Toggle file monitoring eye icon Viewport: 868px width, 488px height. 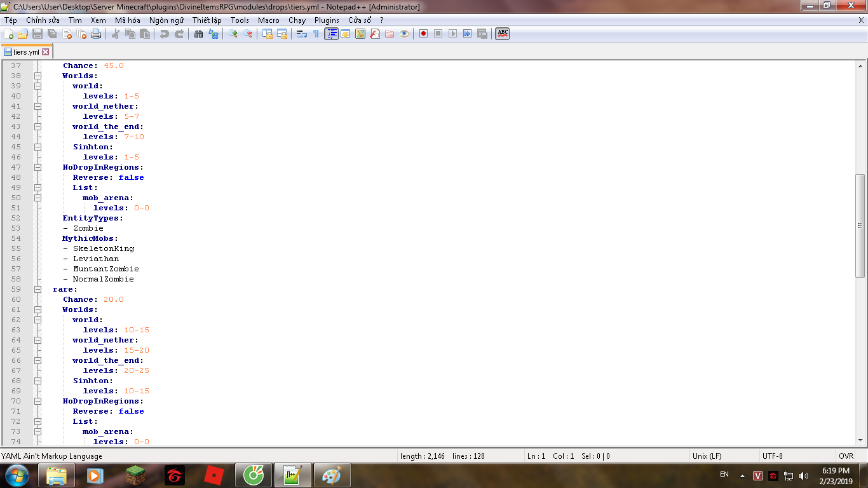coord(404,34)
